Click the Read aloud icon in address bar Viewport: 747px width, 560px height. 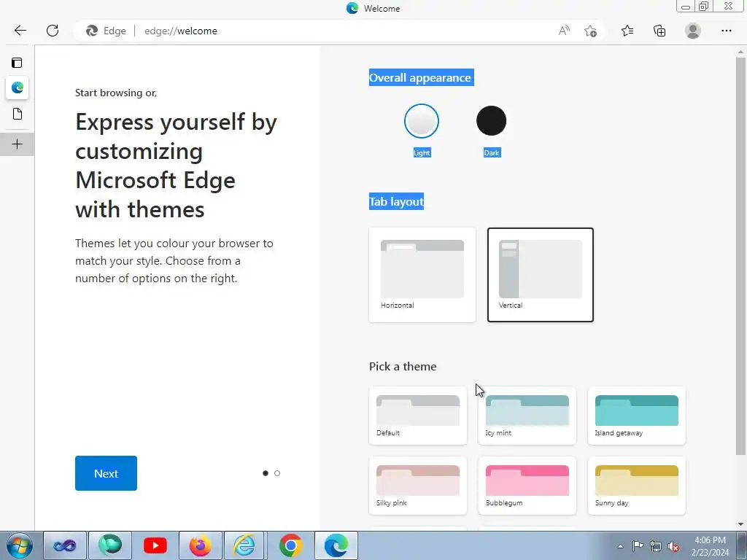click(x=564, y=31)
